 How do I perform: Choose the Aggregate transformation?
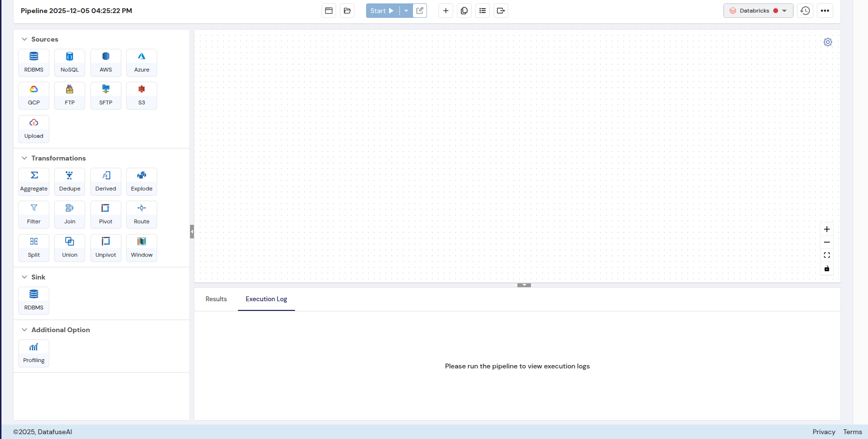pos(34,181)
